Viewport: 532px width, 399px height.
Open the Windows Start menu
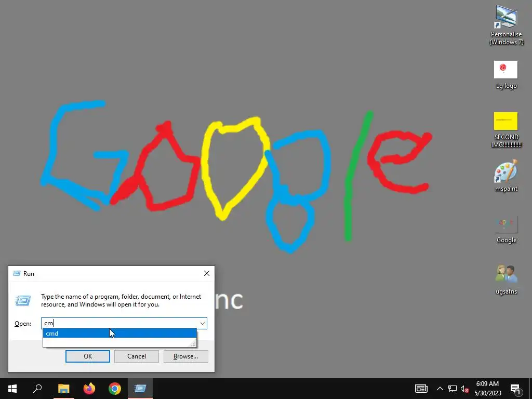[x=12, y=389]
